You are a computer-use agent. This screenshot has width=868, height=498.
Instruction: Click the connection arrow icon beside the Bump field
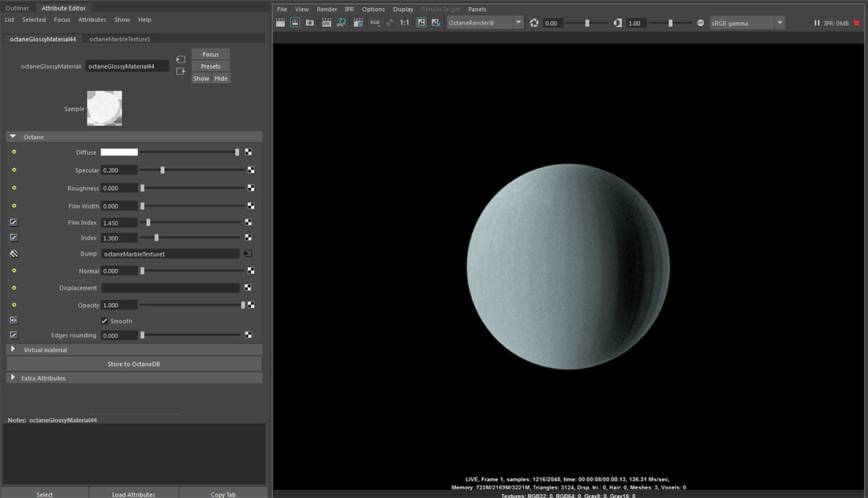click(248, 254)
